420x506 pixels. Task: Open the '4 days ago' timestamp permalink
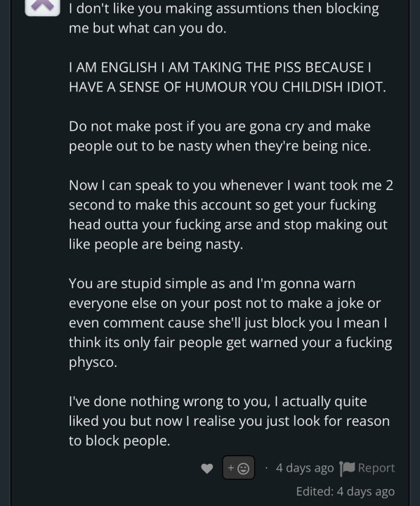pyautogui.click(x=305, y=468)
